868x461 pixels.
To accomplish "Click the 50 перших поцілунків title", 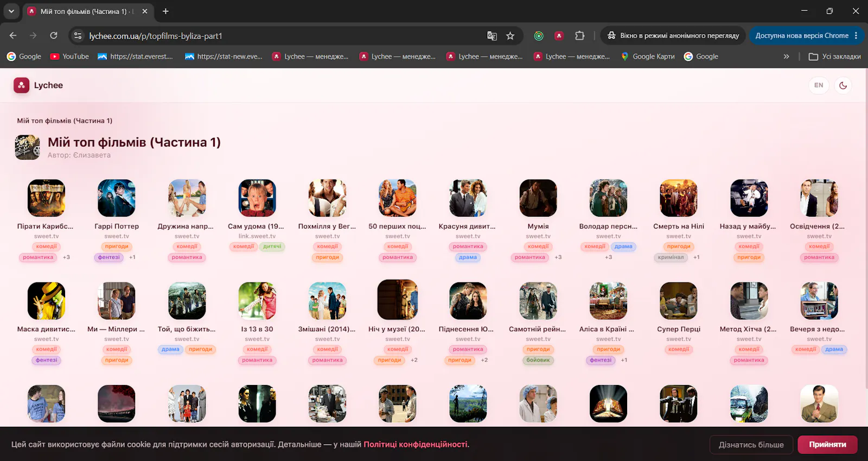I will [397, 226].
